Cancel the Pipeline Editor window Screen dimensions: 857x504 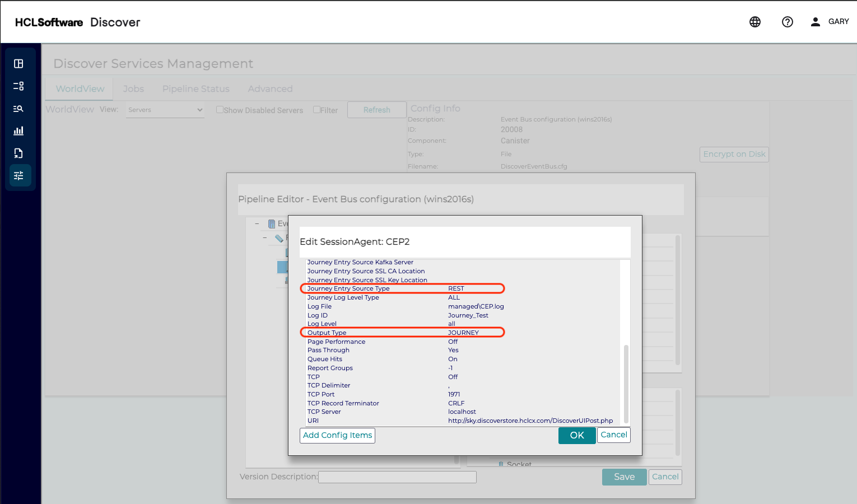pyautogui.click(x=665, y=477)
